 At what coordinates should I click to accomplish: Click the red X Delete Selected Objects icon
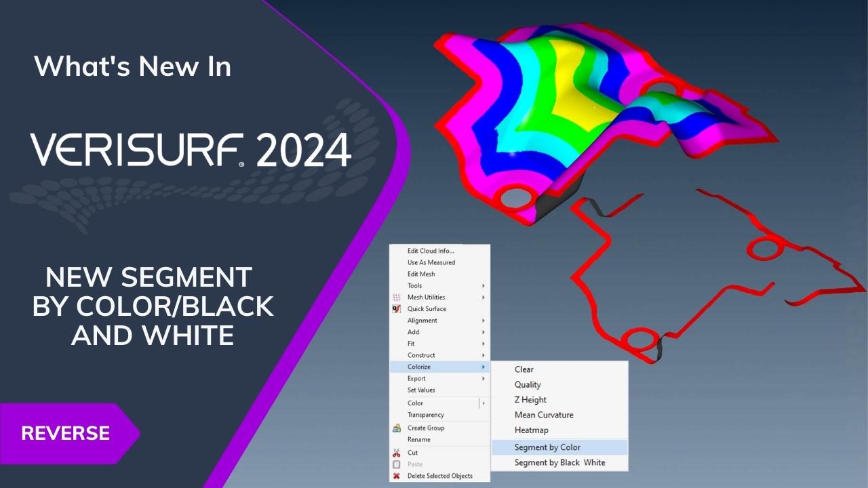click(397, 476)
